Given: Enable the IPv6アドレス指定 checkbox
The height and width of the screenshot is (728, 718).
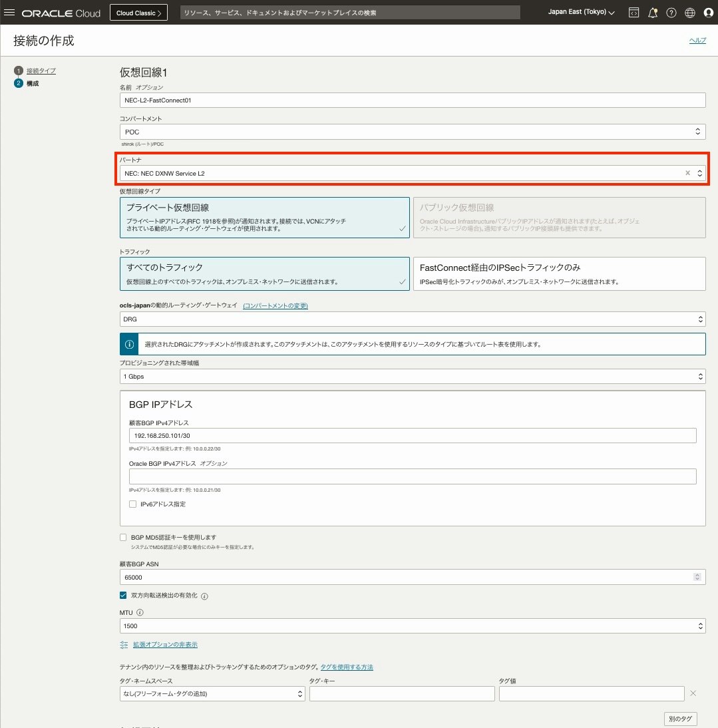Looking at the screenshot, I should pyautogui.click(x=132, y=504).
